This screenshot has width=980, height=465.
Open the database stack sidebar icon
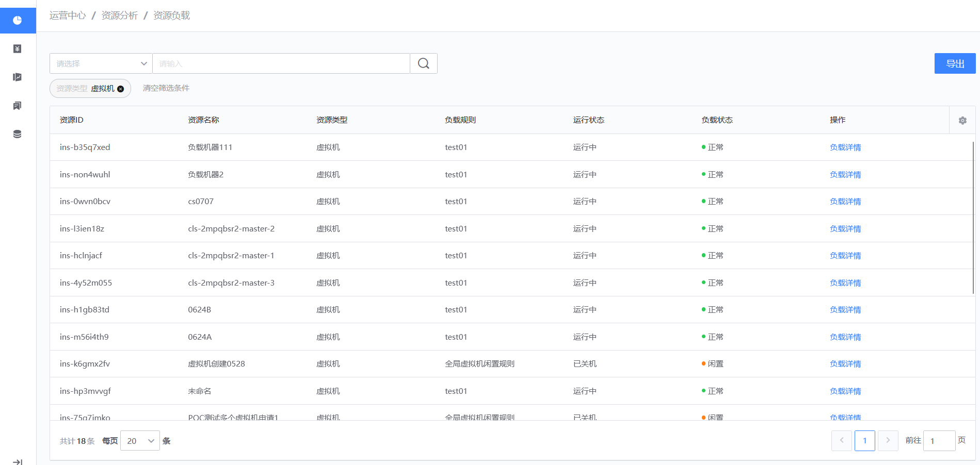click(x=18, y=134)
